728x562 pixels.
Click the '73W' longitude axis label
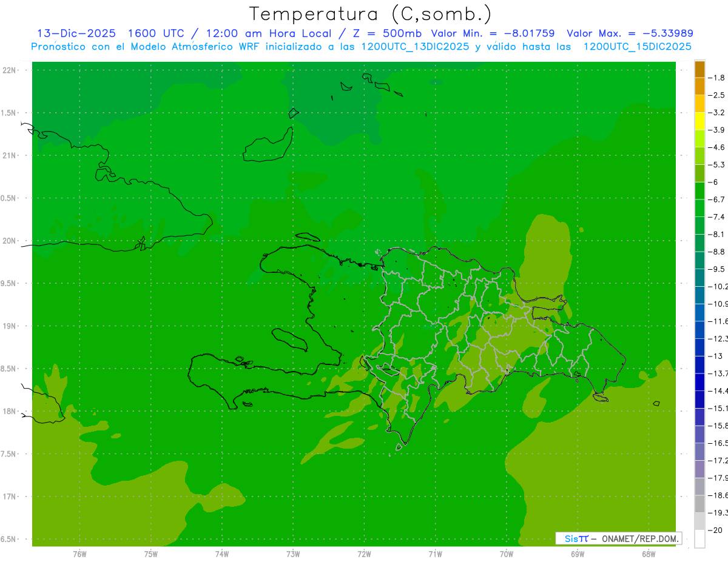(293, 554)
